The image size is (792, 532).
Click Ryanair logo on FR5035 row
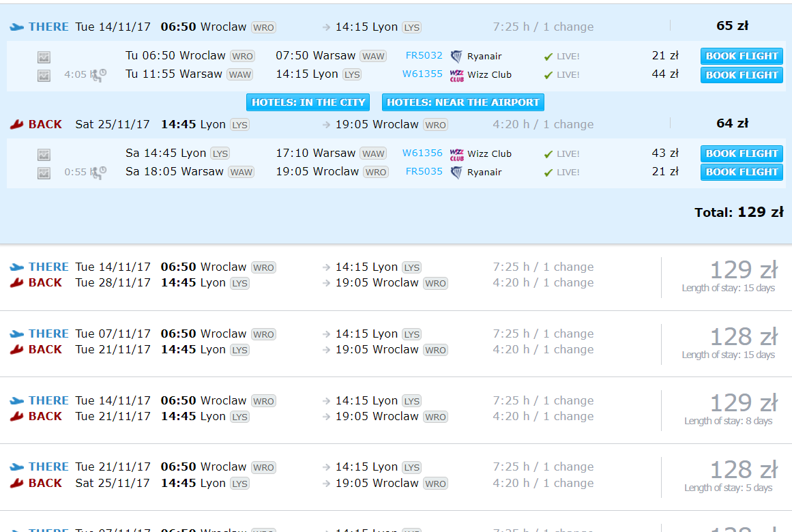click(456, 173)
